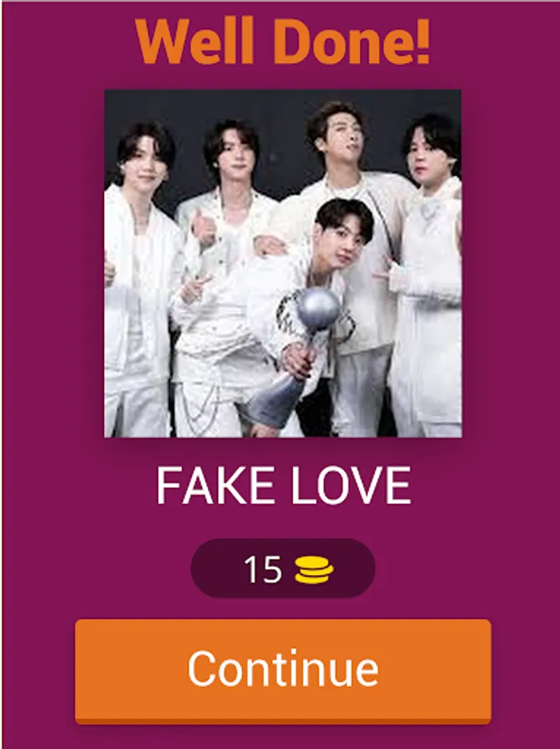Click the gold coin stack icon
This screenshot has height=749, width=560.
pyautogui.click(x=314, y=570)
